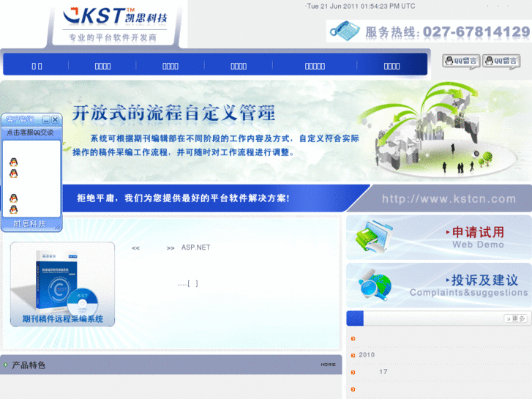Click the third QQ penguin icon
Screen dimensions: 532x399
pos(14,198)
